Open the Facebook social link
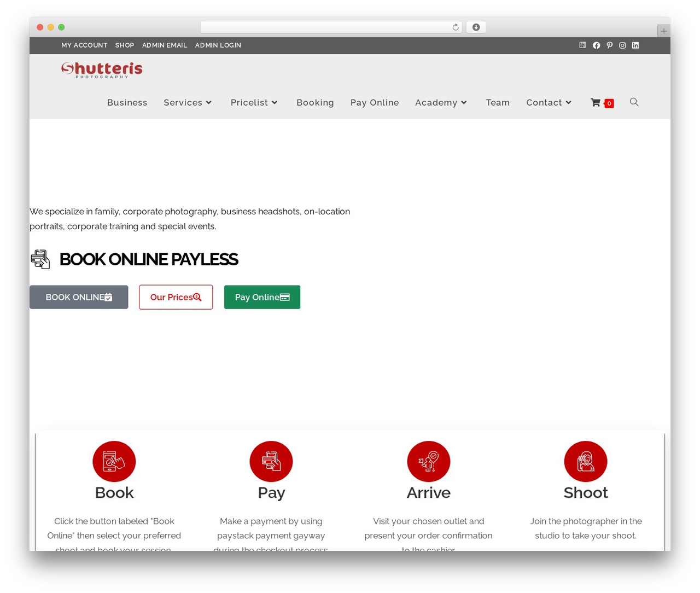The height and width of the screenshot is (593, 700). 596,45
